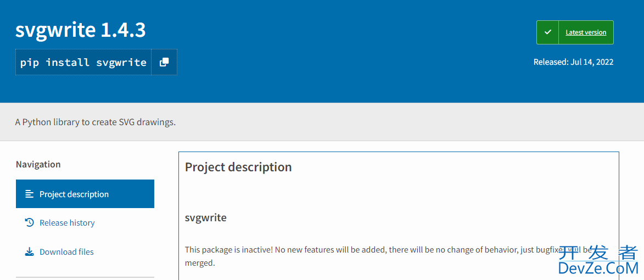Click the Chinese 开发者 watermark characters
644x280 pixels.
point(599,252)
